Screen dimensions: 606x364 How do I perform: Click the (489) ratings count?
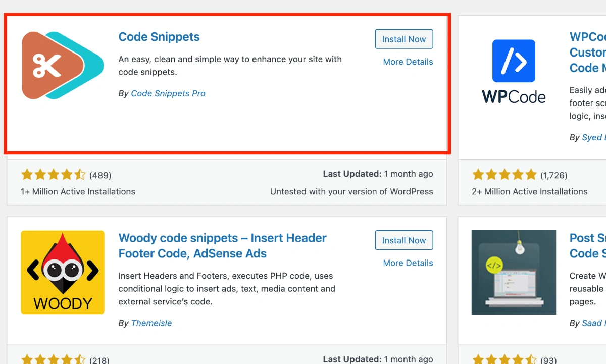100,175
